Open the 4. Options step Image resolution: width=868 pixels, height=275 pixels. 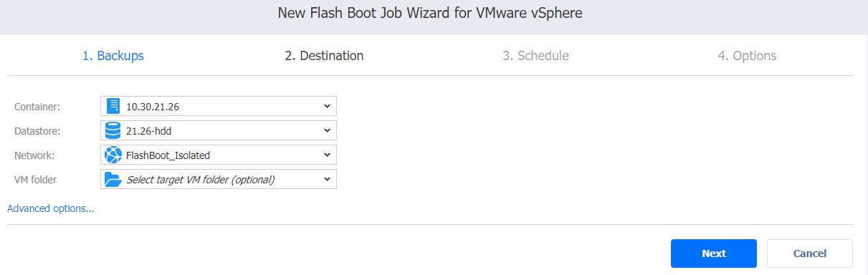747,55
